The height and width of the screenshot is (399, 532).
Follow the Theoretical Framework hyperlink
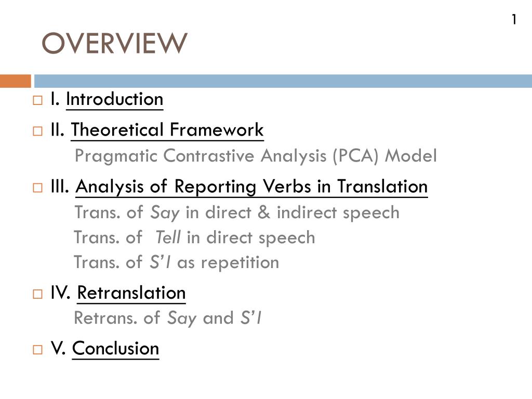pos(167,130)
